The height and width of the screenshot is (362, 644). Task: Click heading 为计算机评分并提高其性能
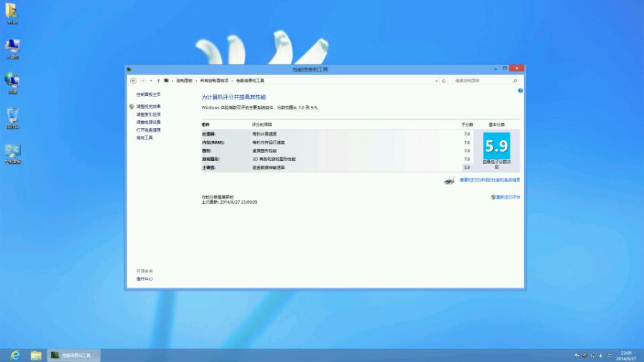234,97
